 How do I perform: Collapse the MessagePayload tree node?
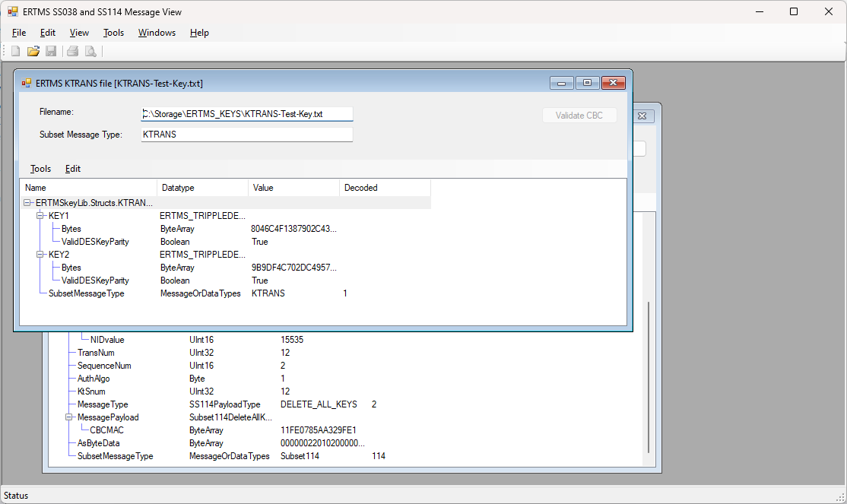[x=69, y=417]
